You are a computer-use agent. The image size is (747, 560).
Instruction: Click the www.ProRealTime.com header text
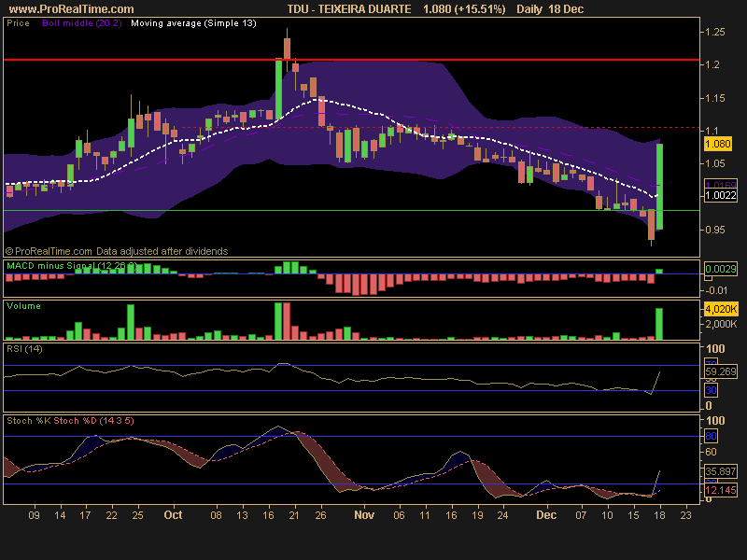(72, 9)
